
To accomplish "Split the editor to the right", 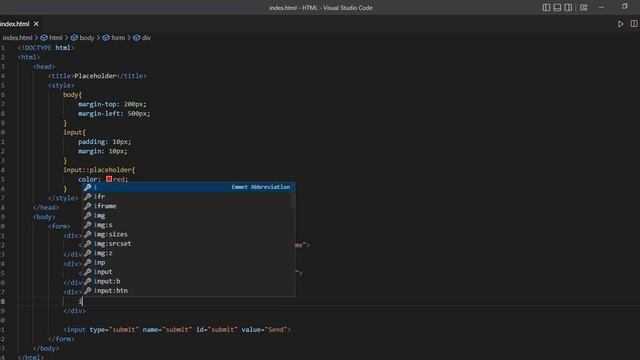I will coord(634,24).
